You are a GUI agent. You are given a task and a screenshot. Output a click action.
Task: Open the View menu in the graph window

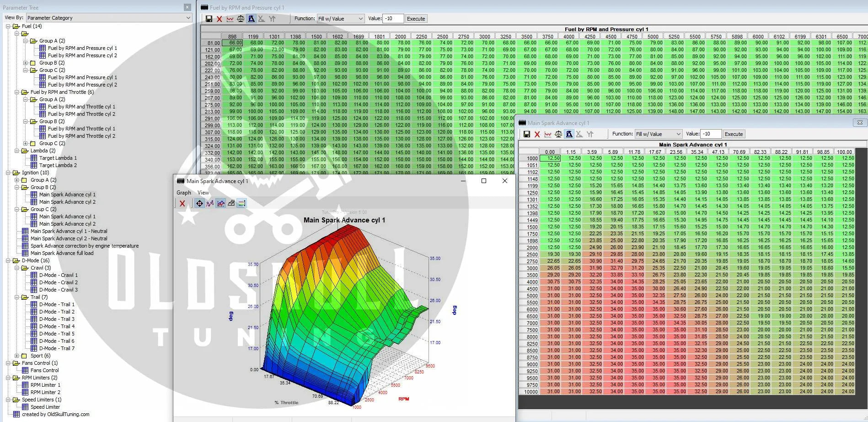point(203,193)
